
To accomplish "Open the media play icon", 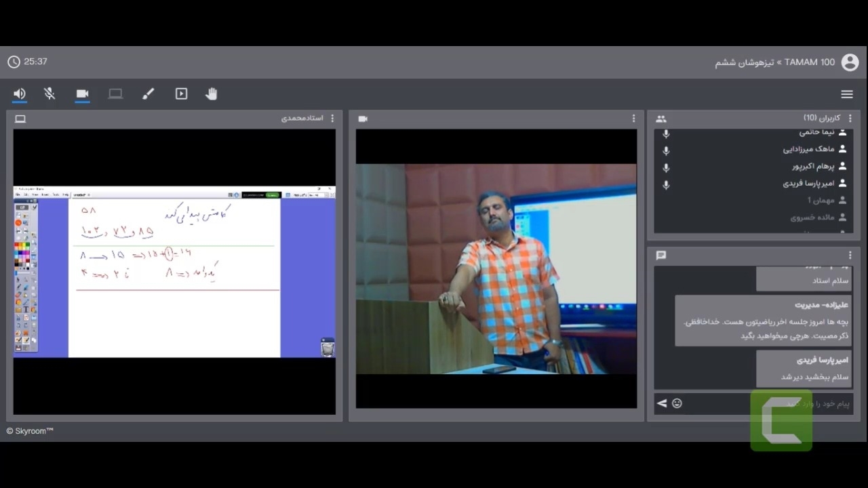I will pos(181,94).
